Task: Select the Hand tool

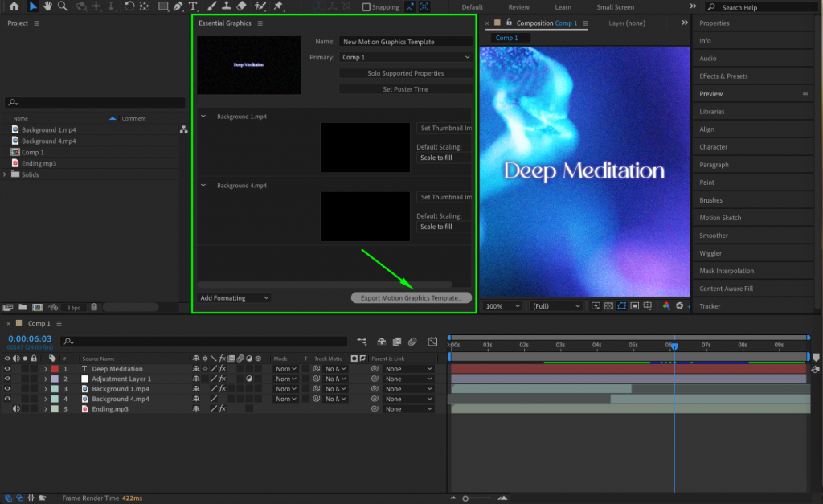Action: (x=47, y=6)
